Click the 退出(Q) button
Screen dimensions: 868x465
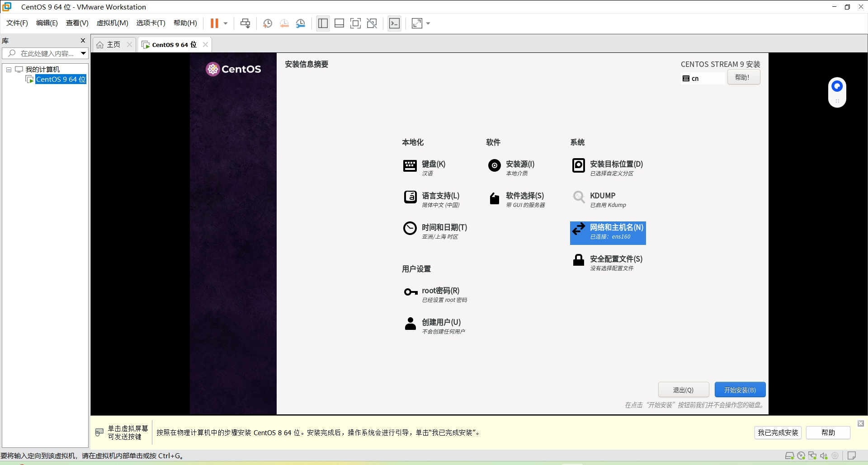point(683,390)
